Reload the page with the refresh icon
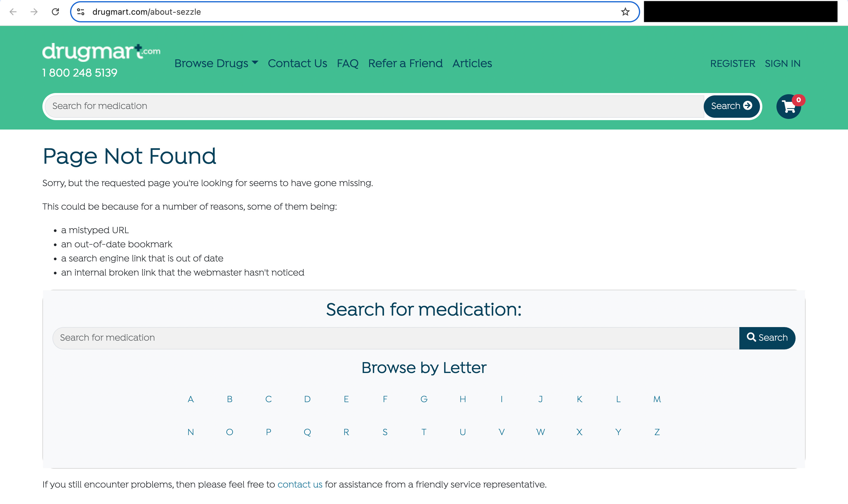The image size is (848, 504). [x=55, y=12]
